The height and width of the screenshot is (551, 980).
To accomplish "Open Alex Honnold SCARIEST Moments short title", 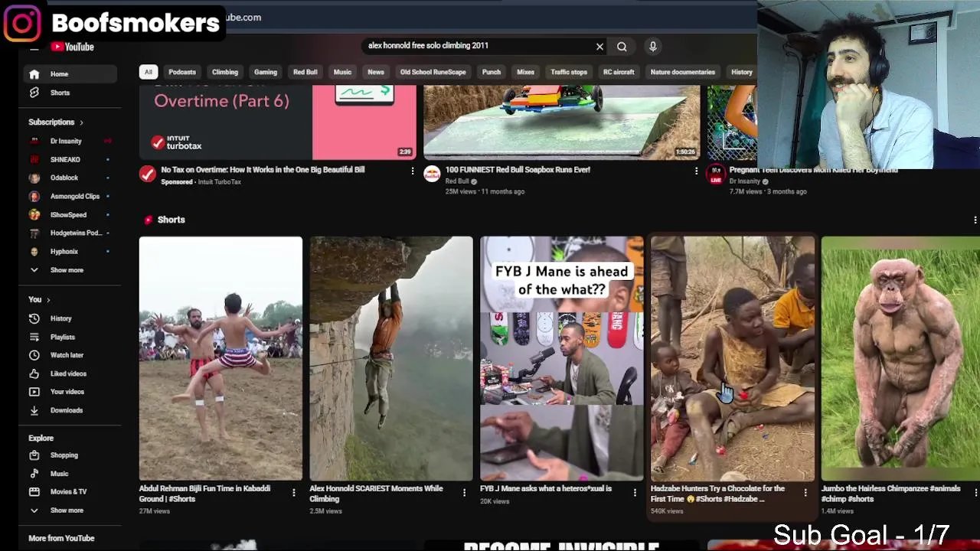I will (376, 494).
